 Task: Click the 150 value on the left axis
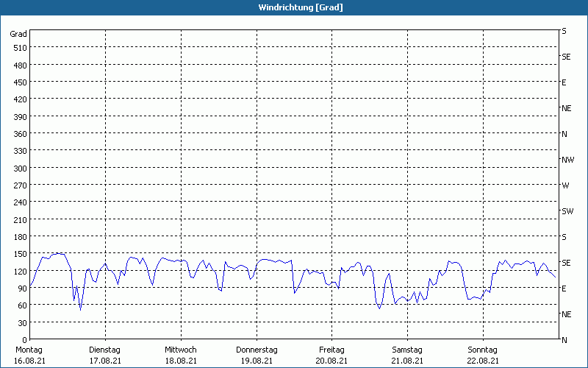tap(21, 254)
